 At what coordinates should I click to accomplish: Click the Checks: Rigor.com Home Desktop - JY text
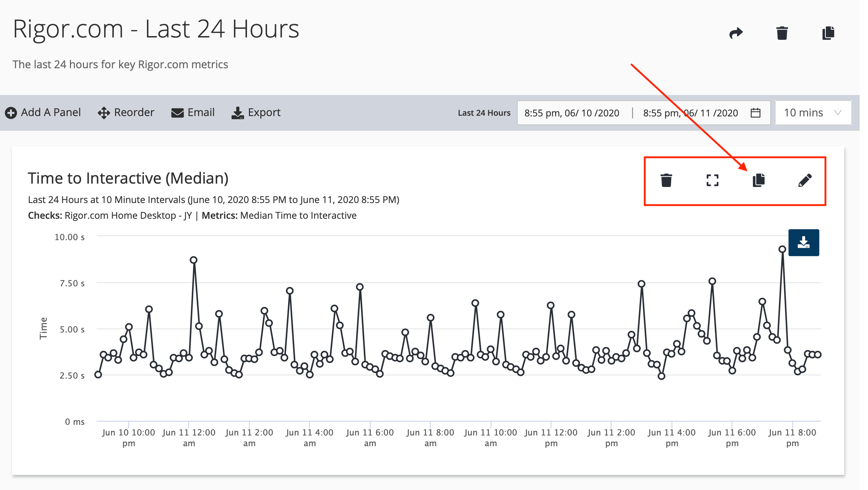click(x=110, y=215)
